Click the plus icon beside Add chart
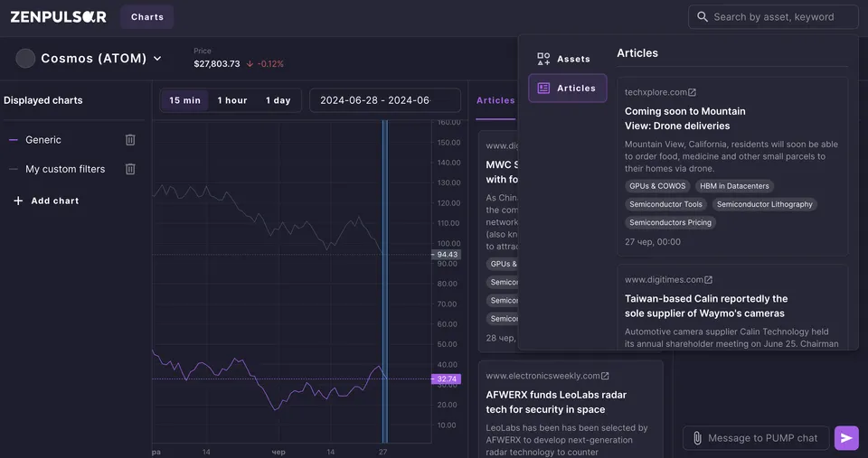This screenshot has width=868, height=458. point(18,201)
